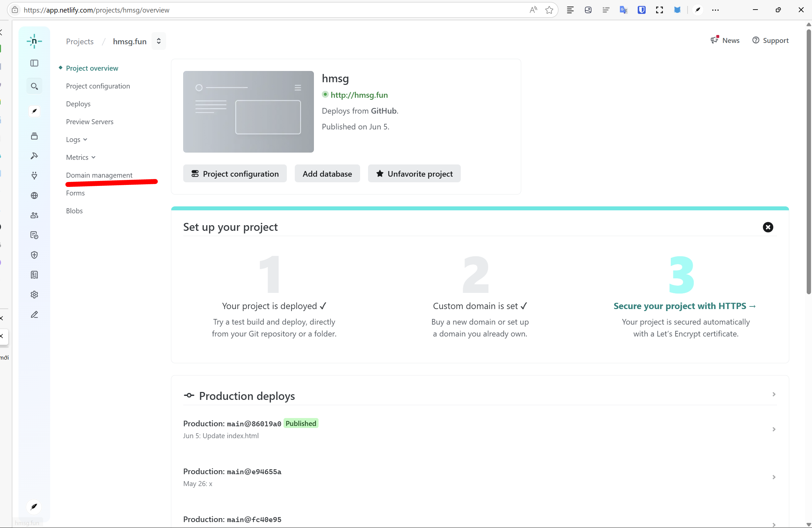Click the plug extensions icon in sidebar

[34, 175]
